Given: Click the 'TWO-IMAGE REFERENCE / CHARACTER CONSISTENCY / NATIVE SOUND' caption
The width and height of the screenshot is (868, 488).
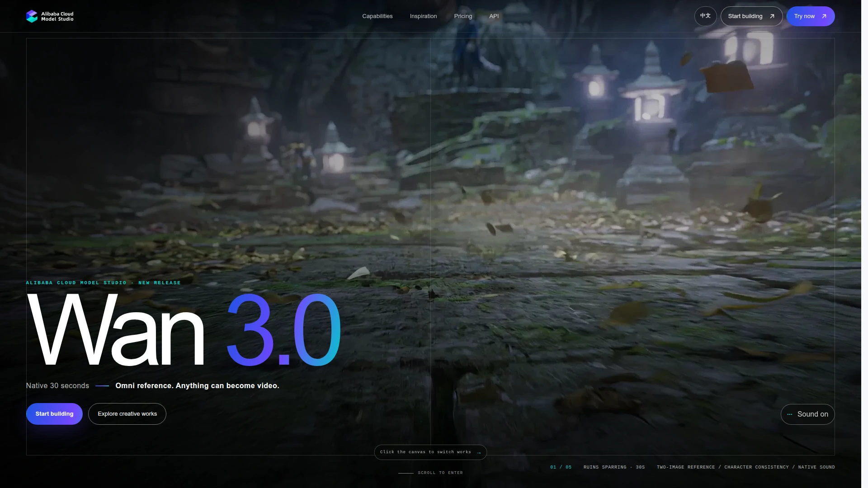Looking at the screenshot, I should [745, 467].
